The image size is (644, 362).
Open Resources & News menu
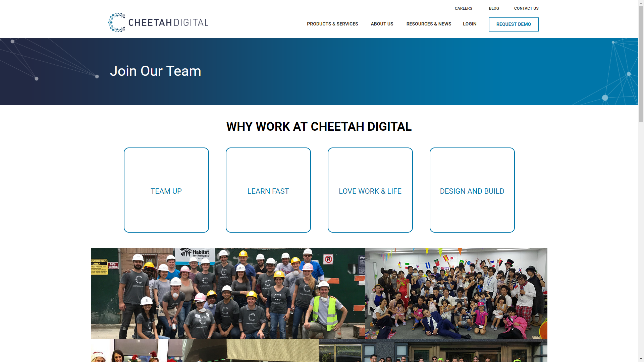point(429,24)
